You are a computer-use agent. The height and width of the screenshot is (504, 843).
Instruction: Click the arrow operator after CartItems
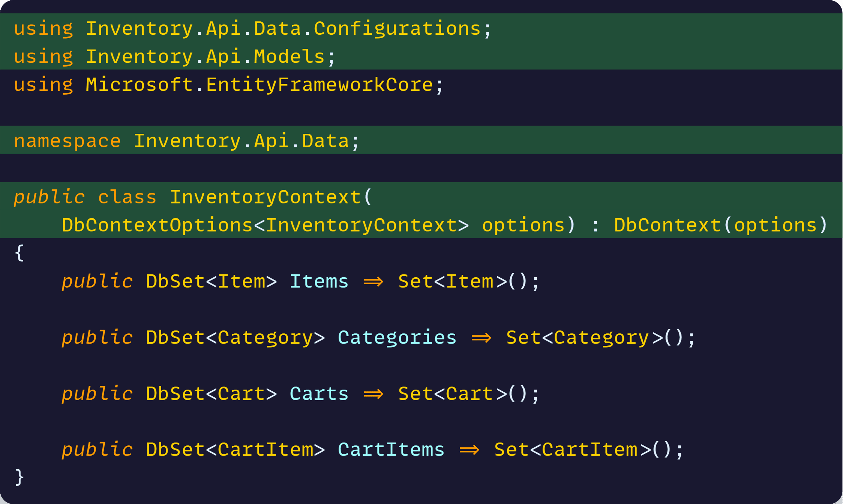pyautogui.click(x=470, y=450)
